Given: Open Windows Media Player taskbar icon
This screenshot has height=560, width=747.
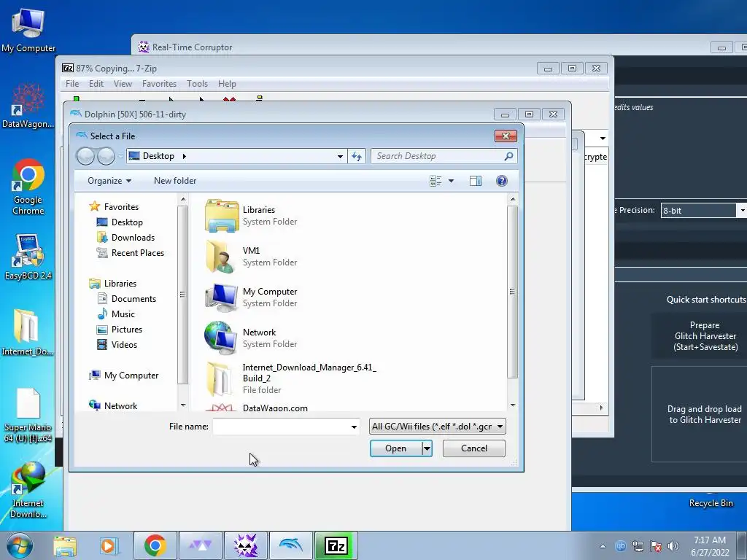Looking at the screenshot, I should (x=109, y=545).
